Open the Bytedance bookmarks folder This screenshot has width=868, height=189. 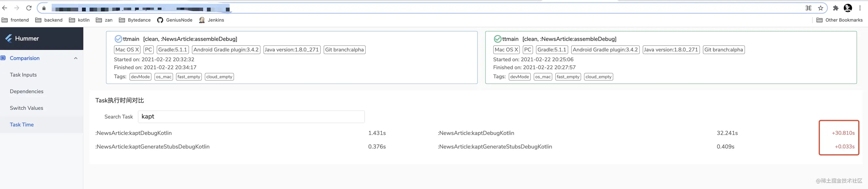click(135, 20)
